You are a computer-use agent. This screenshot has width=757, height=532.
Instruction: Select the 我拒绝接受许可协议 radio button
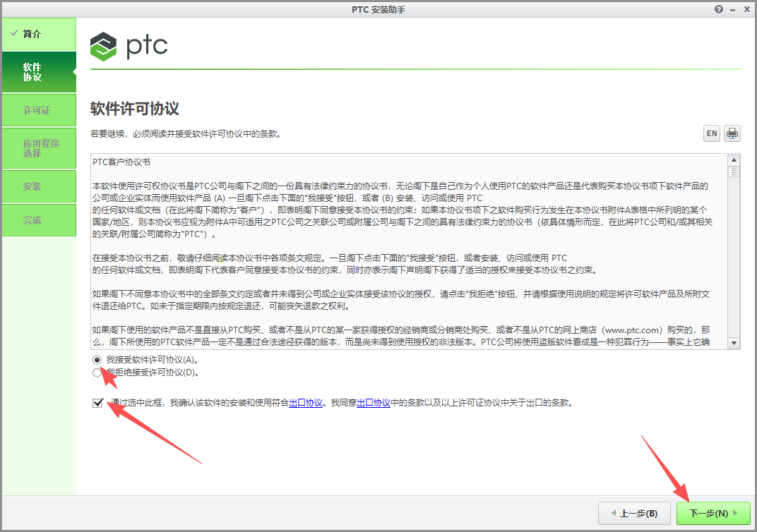click(97, 373)
